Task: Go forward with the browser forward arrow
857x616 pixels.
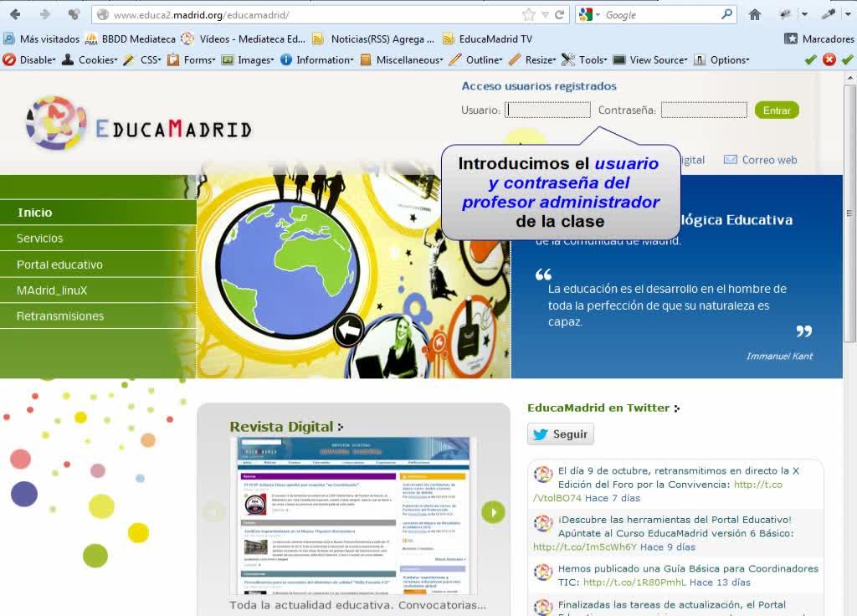Action: coord(45,15)
